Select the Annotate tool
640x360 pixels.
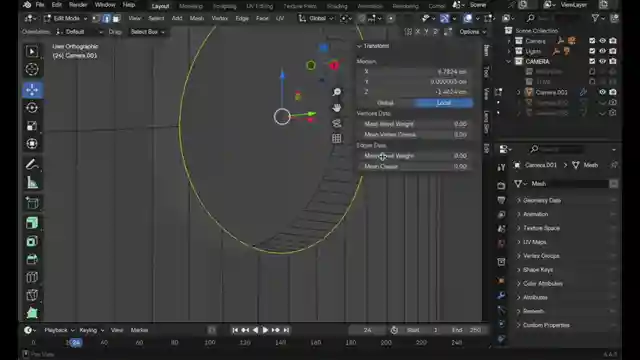32,164
